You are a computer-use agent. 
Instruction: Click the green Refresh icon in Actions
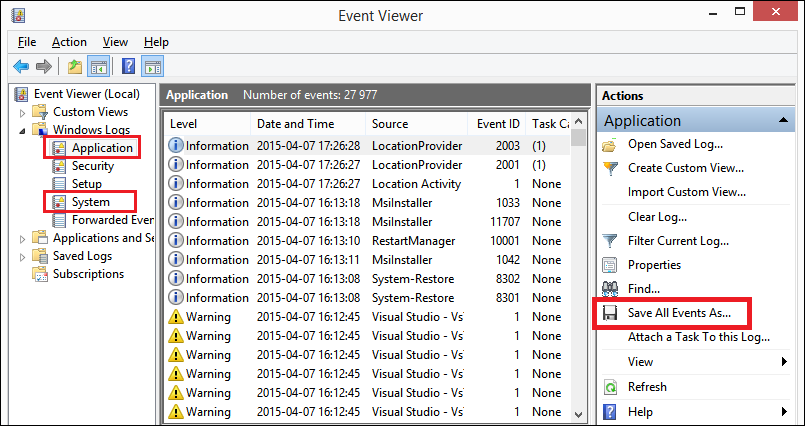(x=610, y=386)
